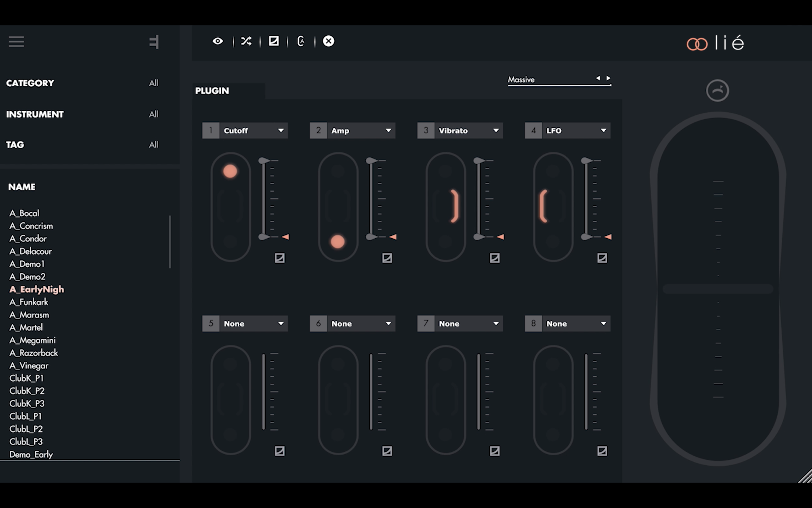Select preset A_Delacour
Image resolution: width=812 pixels, height=508 pixels.
point(30,251)
